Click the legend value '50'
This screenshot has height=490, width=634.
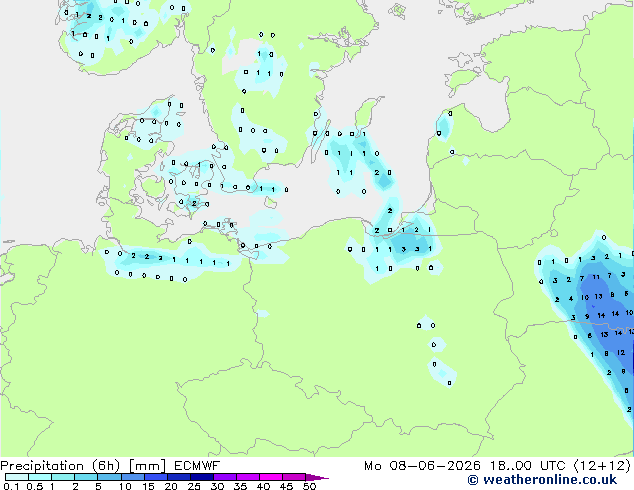click(x=310, y=486)
